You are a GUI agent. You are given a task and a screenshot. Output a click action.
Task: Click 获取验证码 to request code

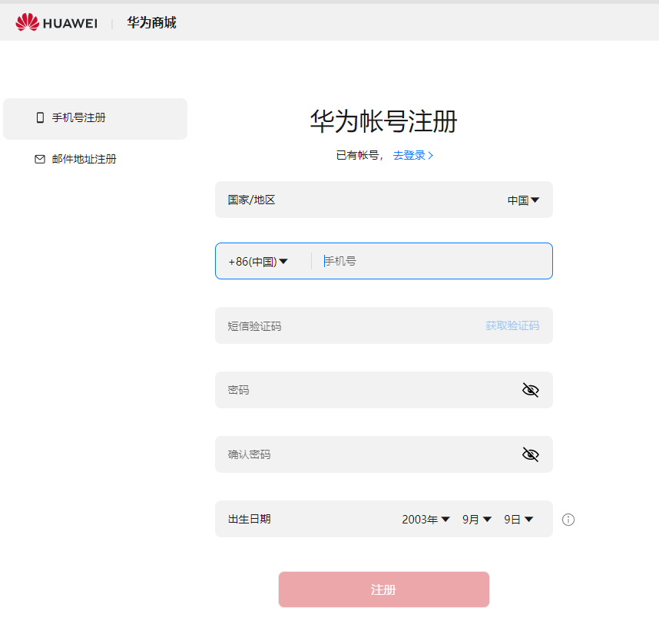(512, 326)
